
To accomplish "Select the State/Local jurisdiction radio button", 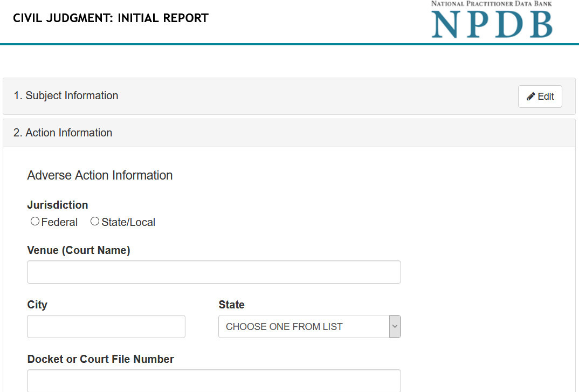I will click(95, 221).
